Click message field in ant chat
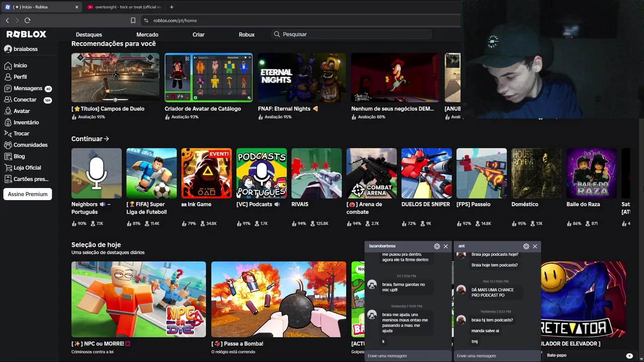This screenshot has width=644, height=362. point(497,356)
